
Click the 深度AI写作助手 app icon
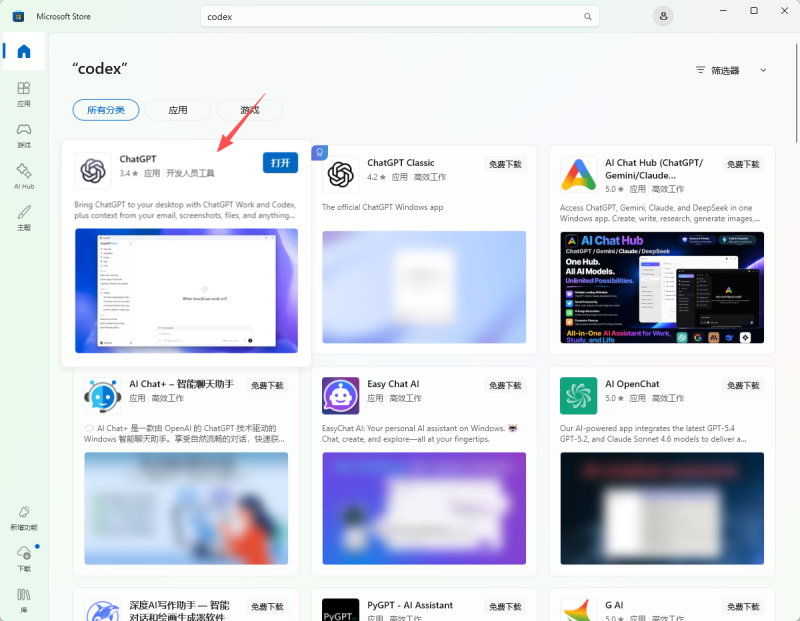click(x=103, y=610)
